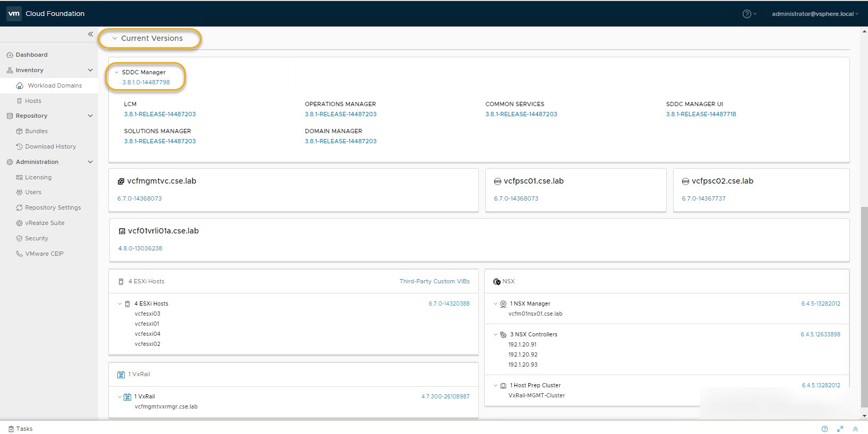Image resolution: width=868 pixels, height=434 pixels.
Task: Collapse the 4 ESXi Hosts list
Action: click(x=120, y=304)
